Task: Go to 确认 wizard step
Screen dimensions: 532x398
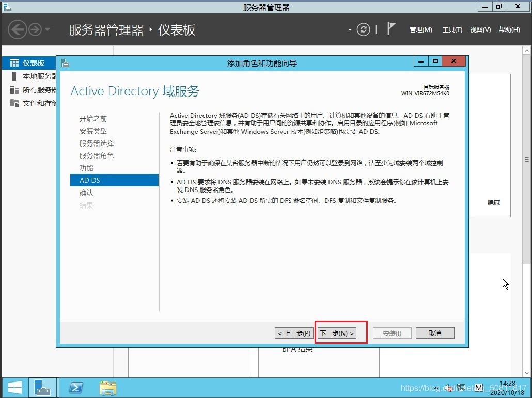Action: (86, 193)
